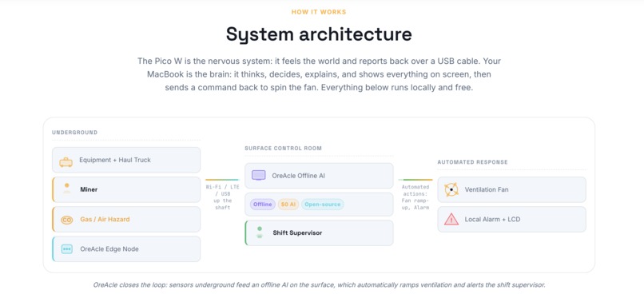The height and width of the screenshot is (306, 644).
Task: Click the OreAcle Edge Node label
Action: coord(109,248)
